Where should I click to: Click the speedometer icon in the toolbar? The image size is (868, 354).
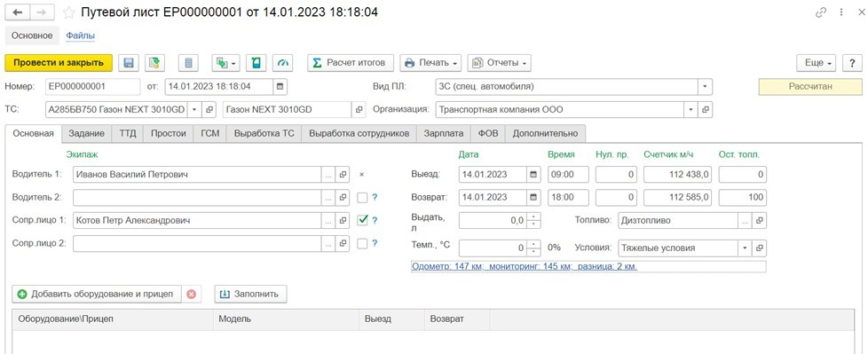[x=283, y=63]
